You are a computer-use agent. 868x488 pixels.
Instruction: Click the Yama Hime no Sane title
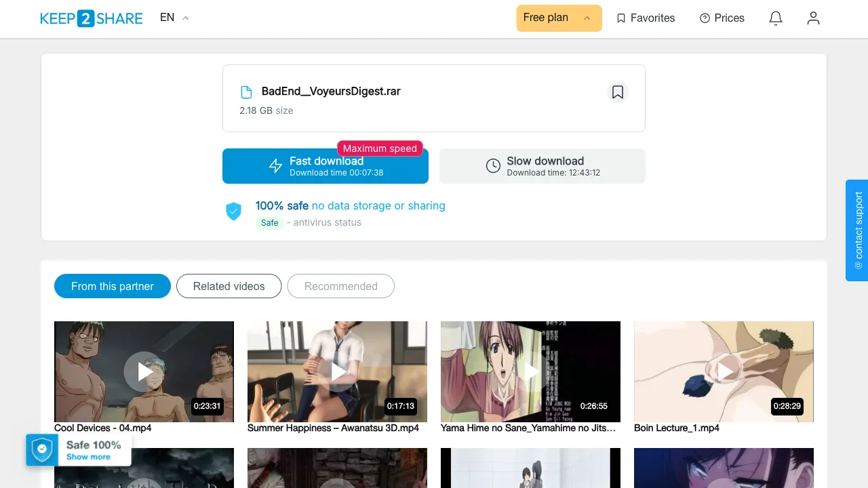(528, 428)
